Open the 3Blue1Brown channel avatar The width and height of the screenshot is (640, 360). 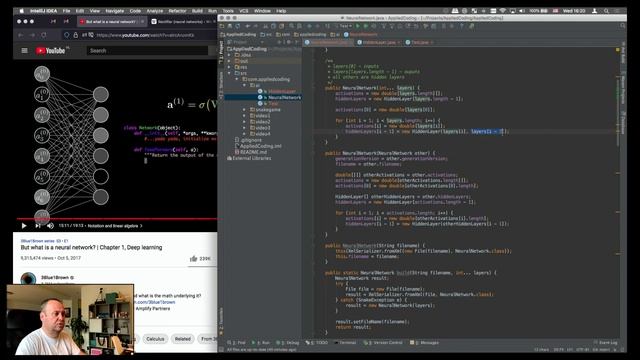point(28,279)
